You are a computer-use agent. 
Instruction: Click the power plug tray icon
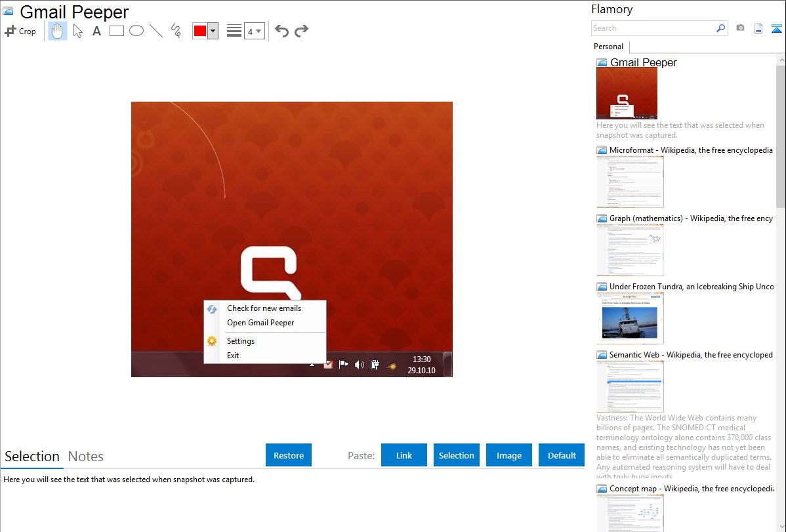pos(375,365)
